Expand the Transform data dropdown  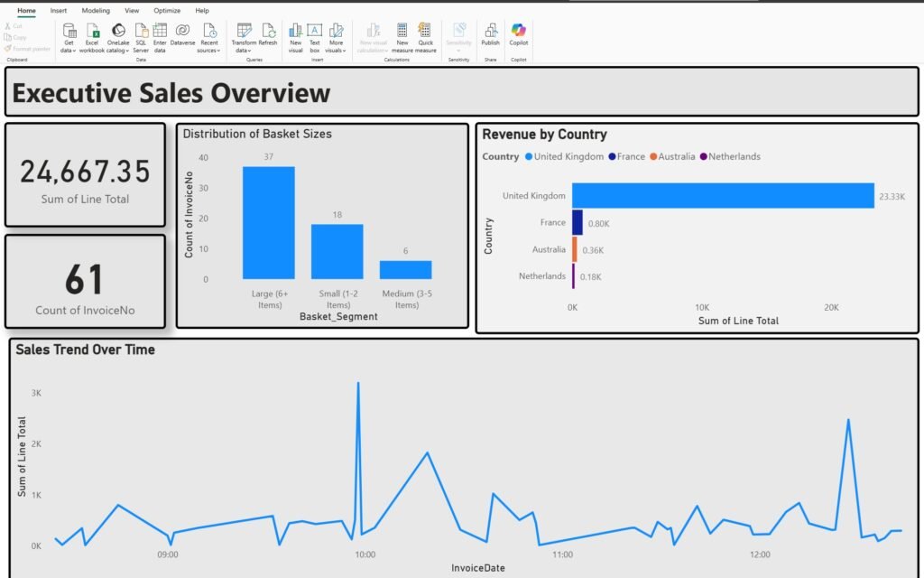pyautogui.click(x=244, y=51)
